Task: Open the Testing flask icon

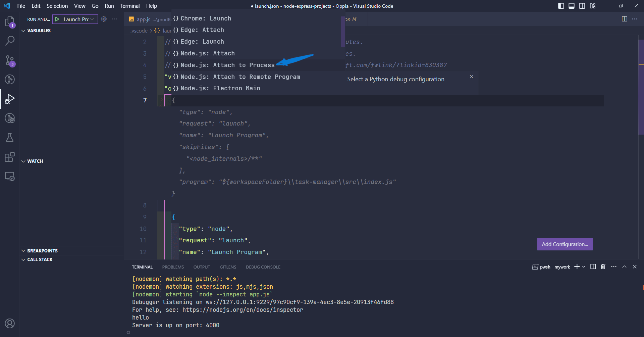Action: (9, 138)
